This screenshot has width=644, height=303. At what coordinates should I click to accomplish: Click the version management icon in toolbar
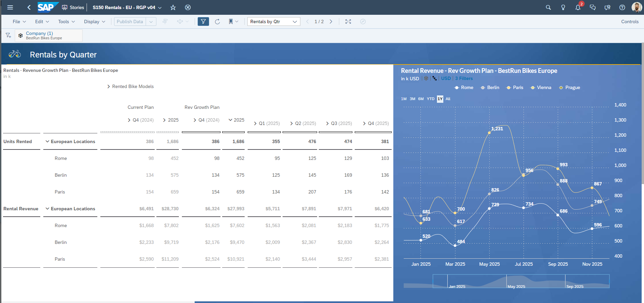click(x=165, y=21)
